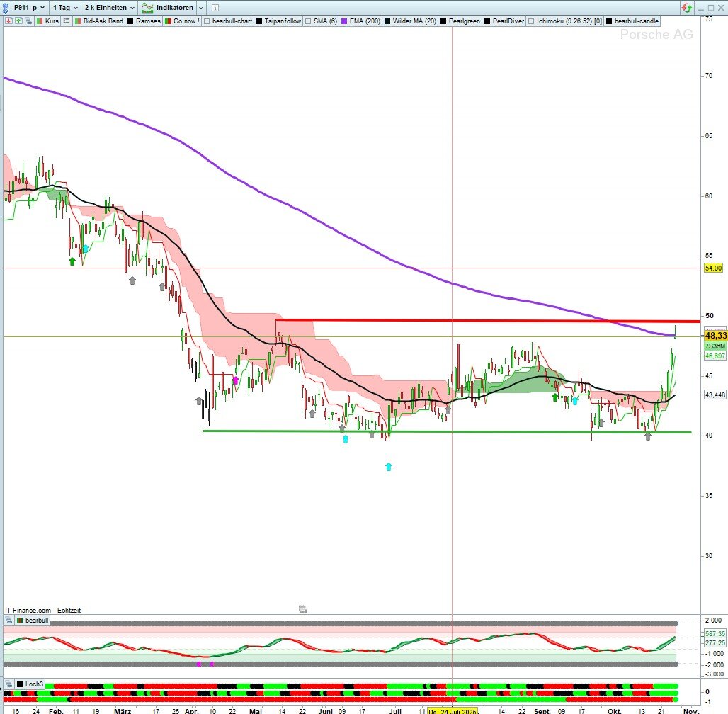Expand the 2 k Einheiten units dropdown
728x714 pixels.
(x=108, y=7)
